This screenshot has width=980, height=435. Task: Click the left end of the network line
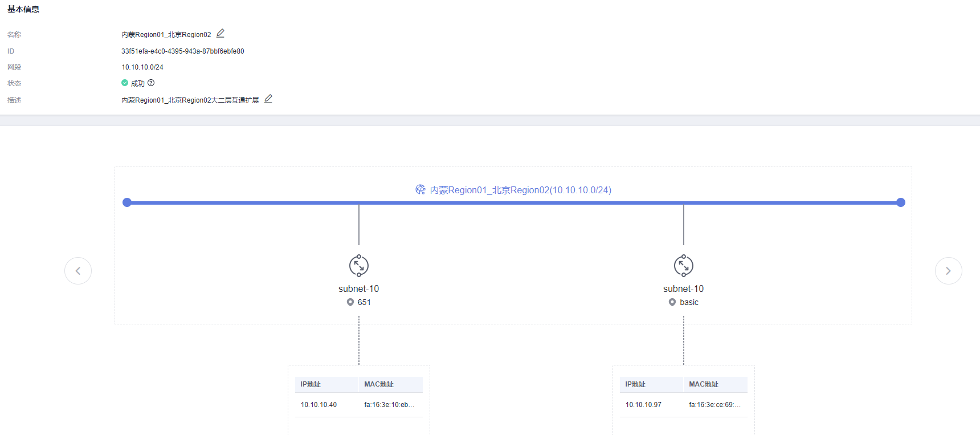pos(127,202)
